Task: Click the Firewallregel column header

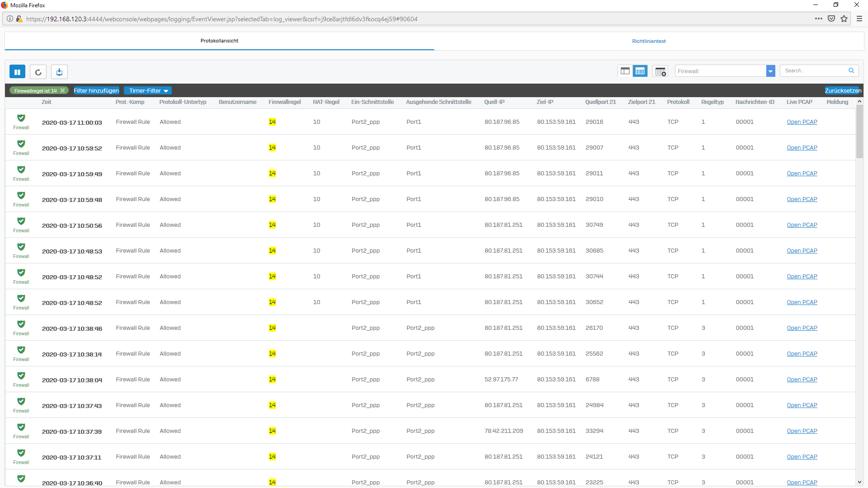Action: 285,102
